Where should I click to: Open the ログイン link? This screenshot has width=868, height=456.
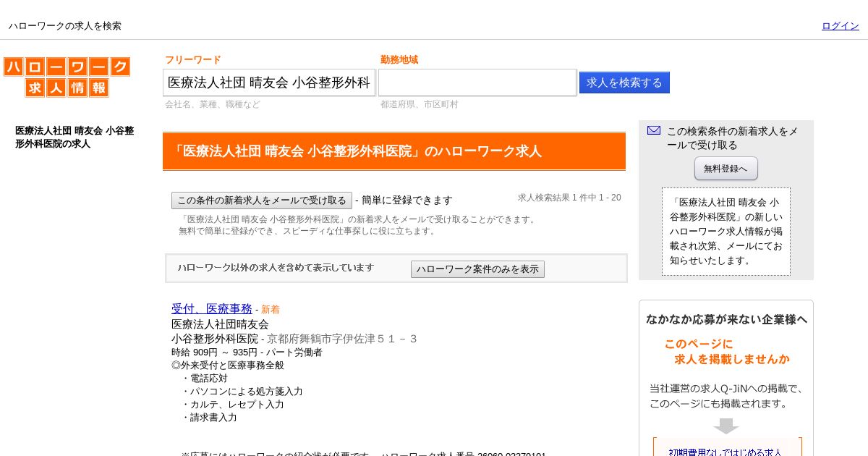point(841,26)
